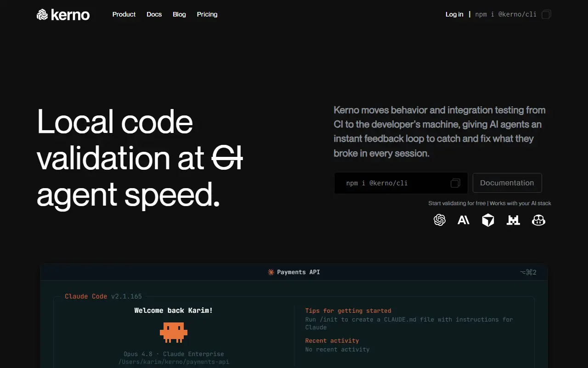The width and height of the screenshot is (588, 368).
Task: Open the Blog link in navigation
Action: pyautogui.click(x=179, y=14)
